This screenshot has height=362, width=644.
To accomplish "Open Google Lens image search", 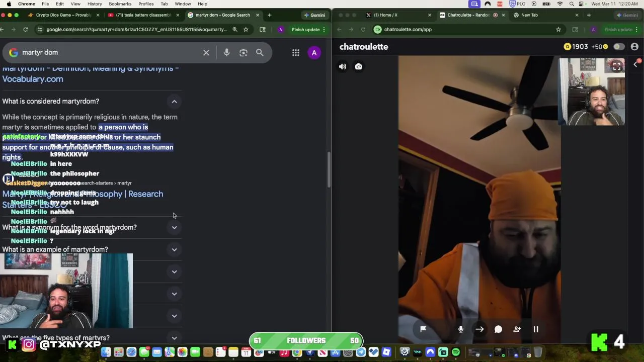I will [x=244, y=52].
